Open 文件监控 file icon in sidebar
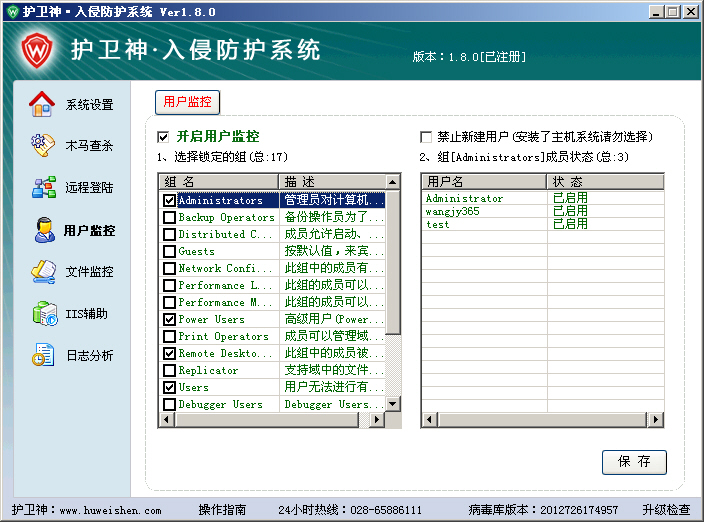 (x=44, y=272)
